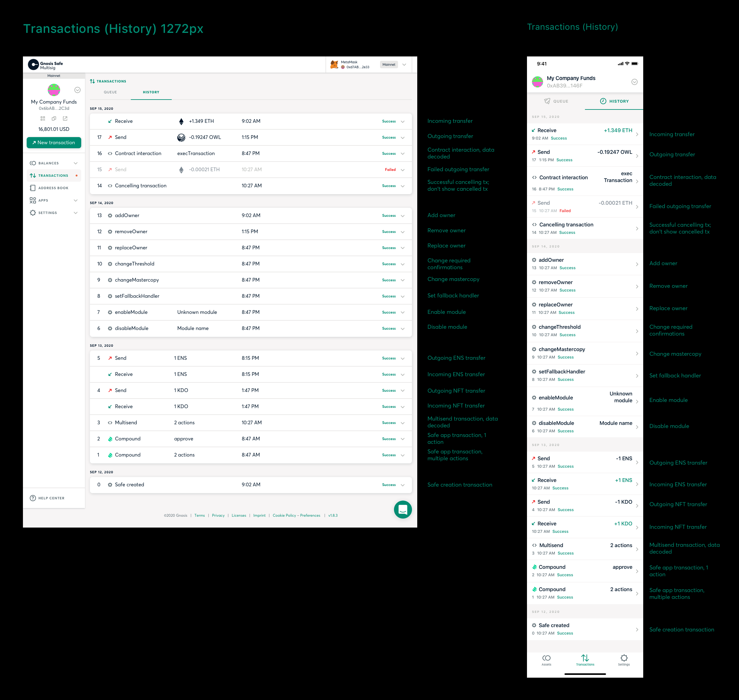Expand the changeThreshold row chevron on desktop

tap(403, 264)
